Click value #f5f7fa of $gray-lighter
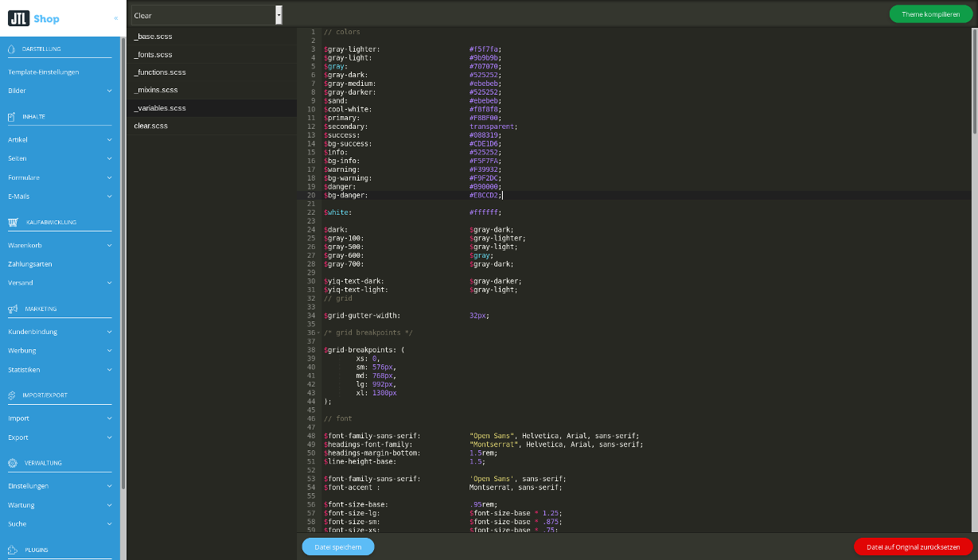The height and width of the screenshot is (560, 978). [x=484, y=49]
